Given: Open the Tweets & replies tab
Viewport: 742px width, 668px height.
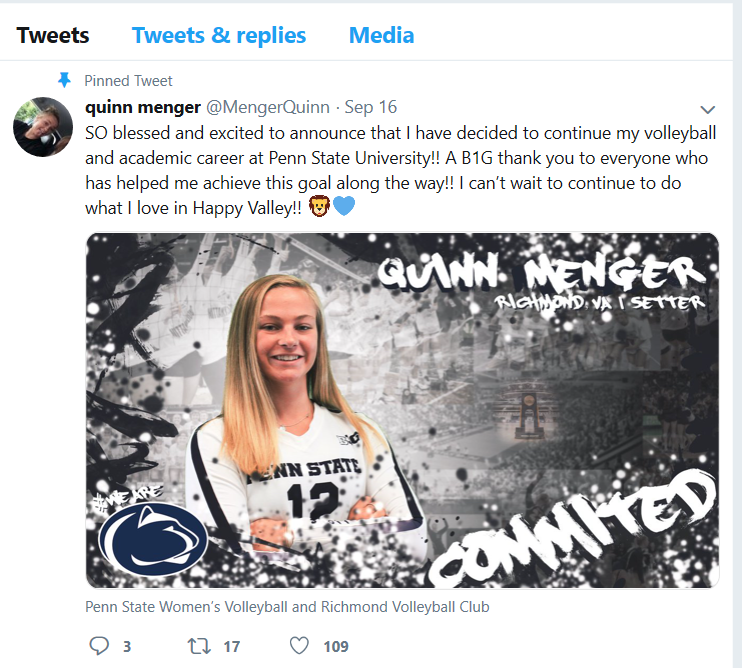Looking at the screenshot, I should (x=219, y=36).
